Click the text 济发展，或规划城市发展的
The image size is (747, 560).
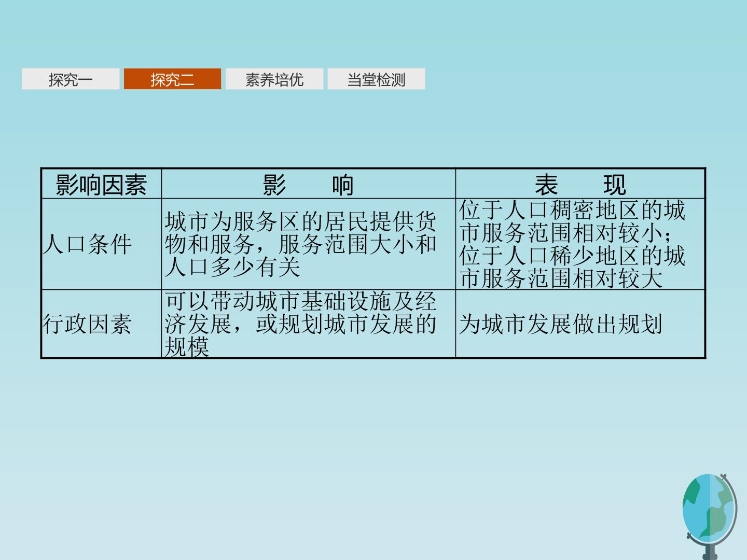[x=300, y=324]
